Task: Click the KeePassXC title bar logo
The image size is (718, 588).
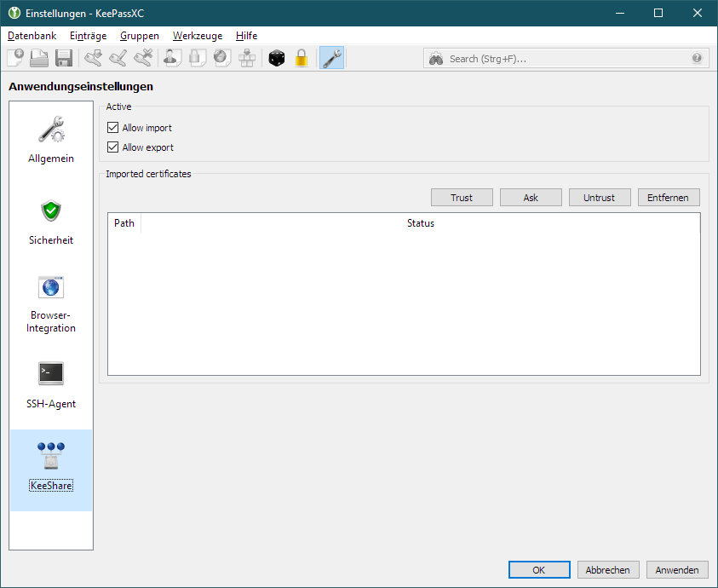Action: (x=14, y=13)
